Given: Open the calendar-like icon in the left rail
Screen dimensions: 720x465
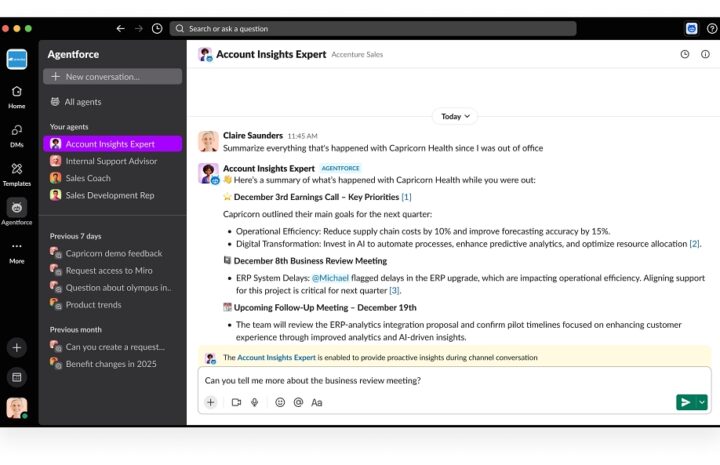Looking at the screenshot, I should pos(17,377).
